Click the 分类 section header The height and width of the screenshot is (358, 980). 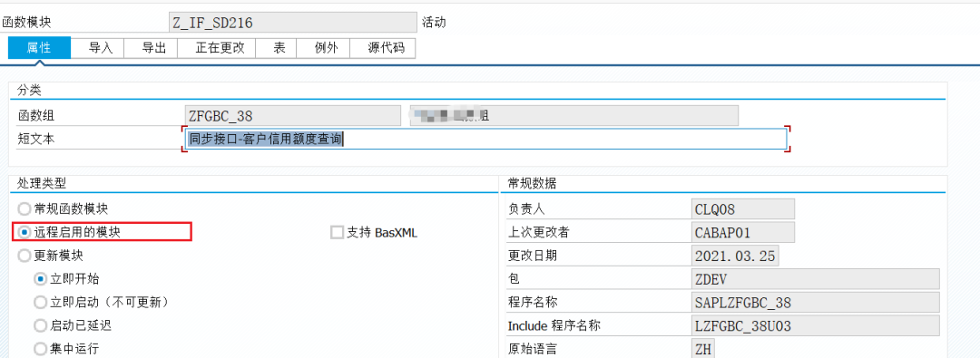(x=29, y=90)
